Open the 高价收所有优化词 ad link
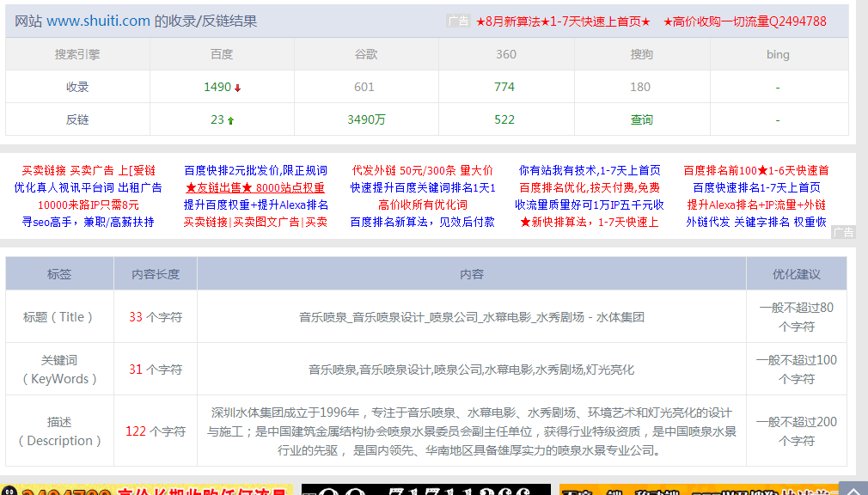The width and height of the screenshot is (868, 495). [423, 205]
